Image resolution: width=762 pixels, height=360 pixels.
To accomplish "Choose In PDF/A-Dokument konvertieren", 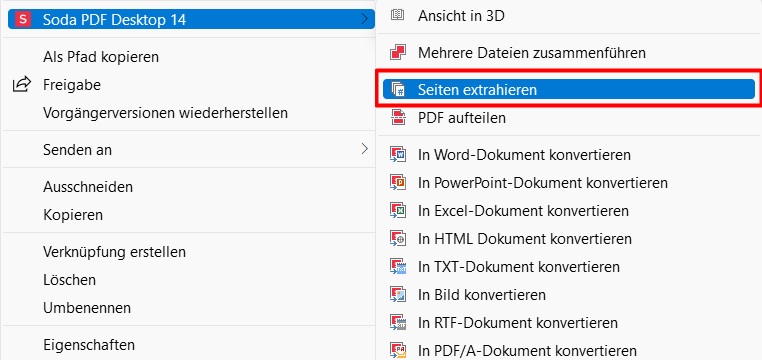I will (527, 350).
